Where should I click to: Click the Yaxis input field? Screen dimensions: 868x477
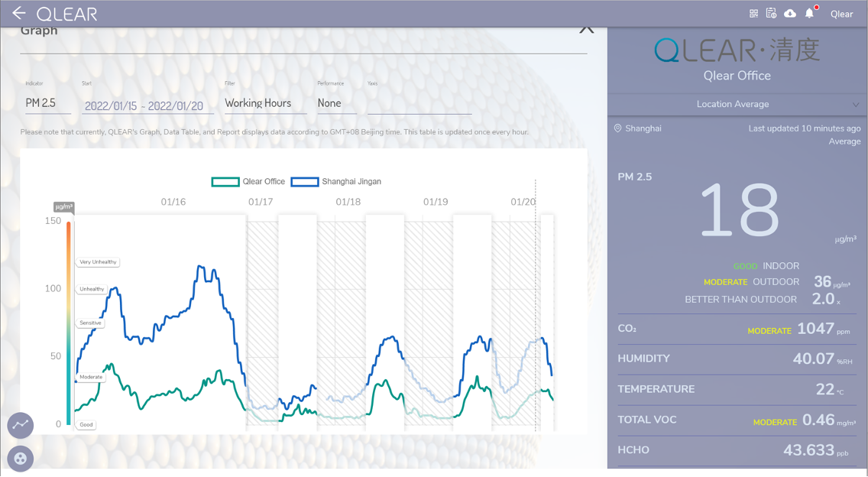419,104
